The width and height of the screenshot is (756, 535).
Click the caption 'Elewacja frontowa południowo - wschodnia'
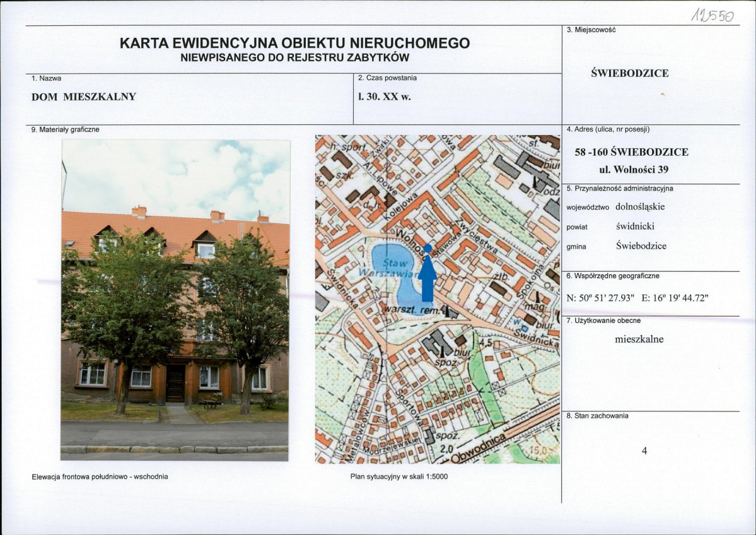pos(100,476)
